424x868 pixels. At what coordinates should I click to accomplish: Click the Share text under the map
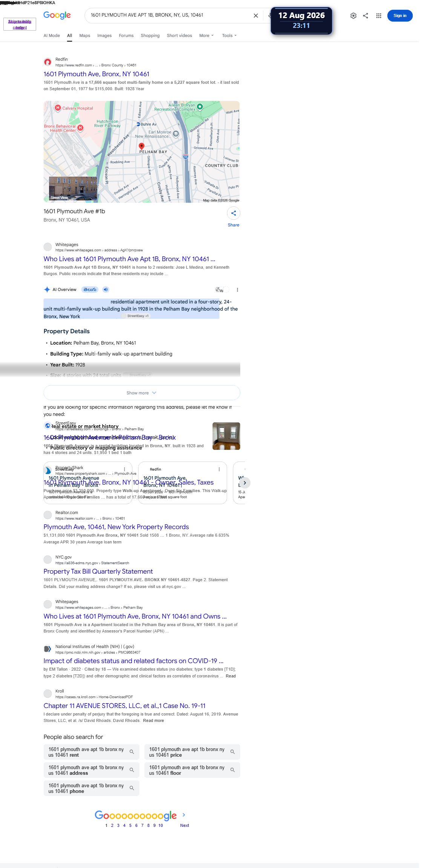click(234, 225)
